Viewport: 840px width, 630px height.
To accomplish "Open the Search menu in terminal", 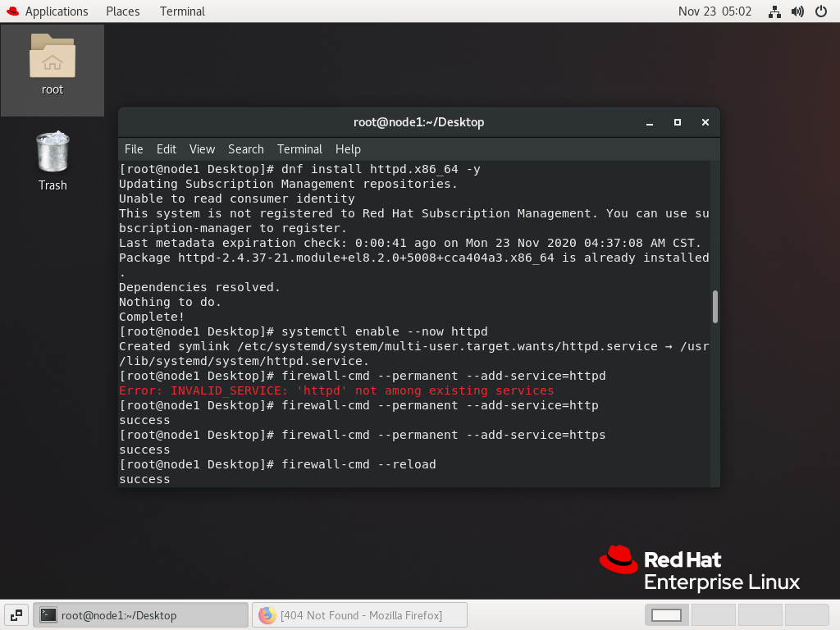I will coord(246,149).
